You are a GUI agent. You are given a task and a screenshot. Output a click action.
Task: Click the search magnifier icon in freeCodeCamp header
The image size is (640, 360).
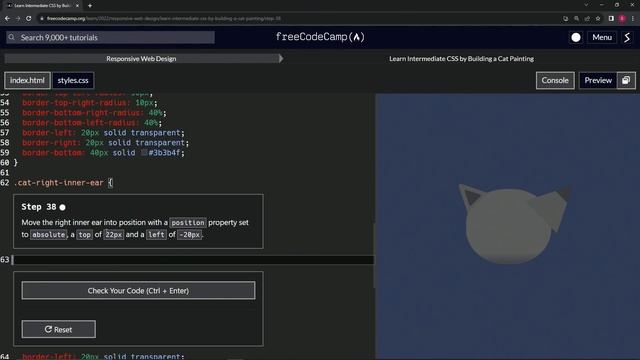point(11,37)
